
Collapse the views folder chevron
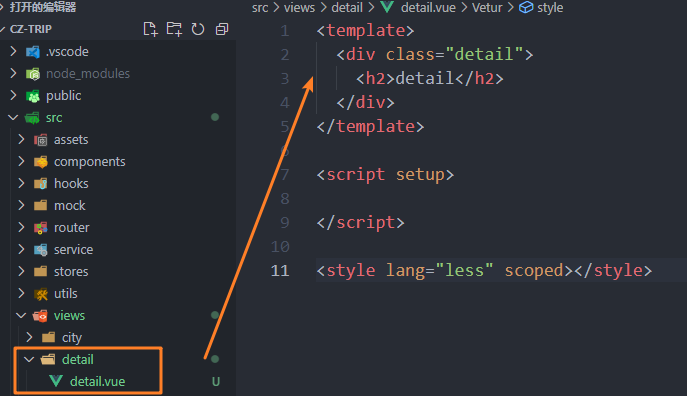(21, 315)
